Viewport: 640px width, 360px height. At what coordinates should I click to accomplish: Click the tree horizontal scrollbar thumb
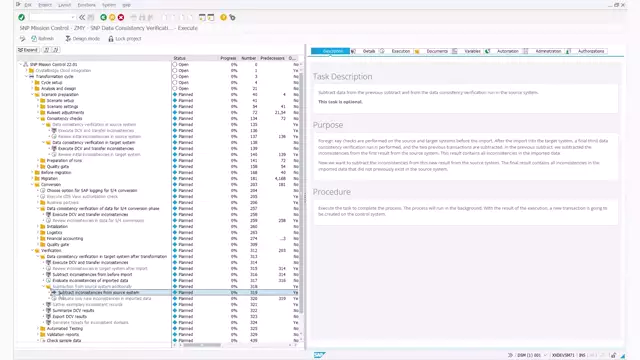click(x=202, y=345)
